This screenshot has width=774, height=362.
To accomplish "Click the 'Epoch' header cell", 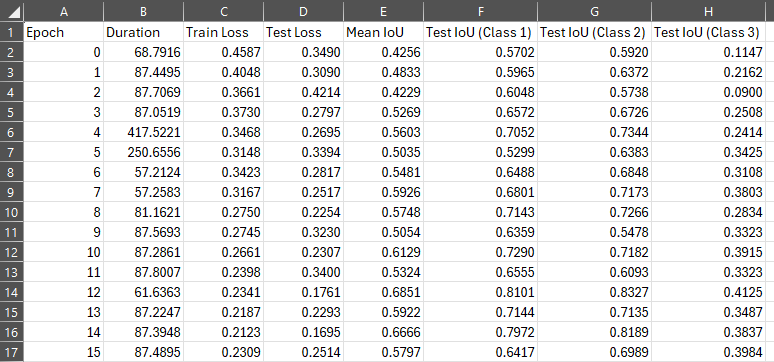I will point(63,32).
